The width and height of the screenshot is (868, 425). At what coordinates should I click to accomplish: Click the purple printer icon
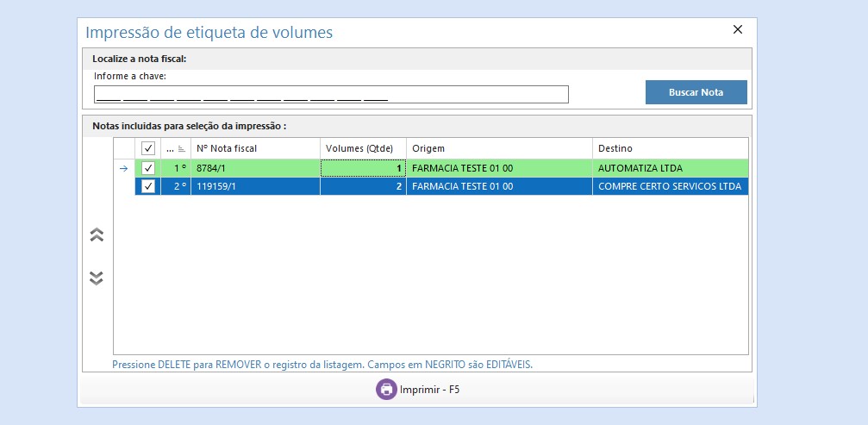[386, 390]
